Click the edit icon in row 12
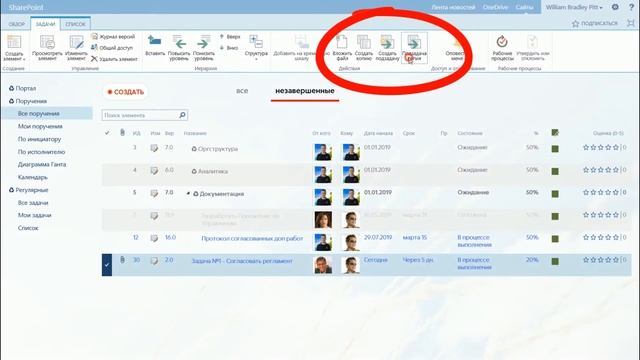This screenshot has width=640, height=360. (x=154, y=238)
